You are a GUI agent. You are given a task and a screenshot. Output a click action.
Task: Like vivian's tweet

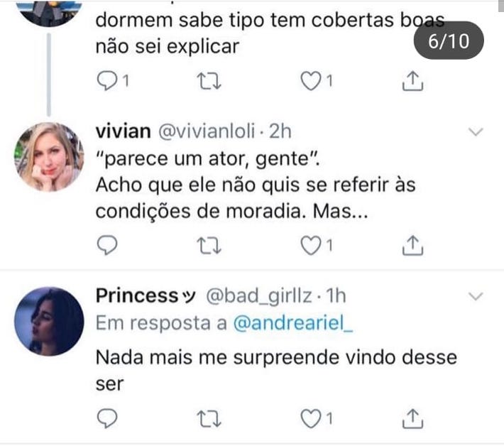pyautogui.click(x=309, y=245)
